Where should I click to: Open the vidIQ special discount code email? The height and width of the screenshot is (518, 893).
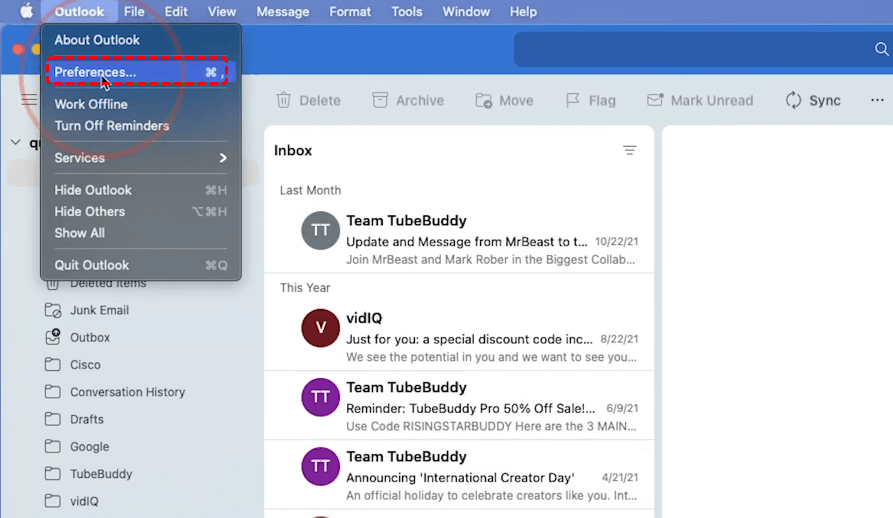tap(459, 336)
